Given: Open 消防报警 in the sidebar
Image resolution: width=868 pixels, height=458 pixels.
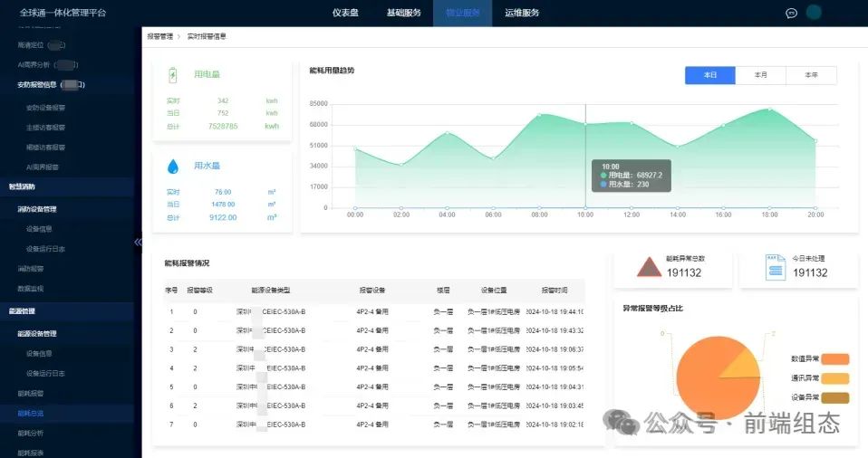Looking at the screenshot, I should (x=31, y=269).
